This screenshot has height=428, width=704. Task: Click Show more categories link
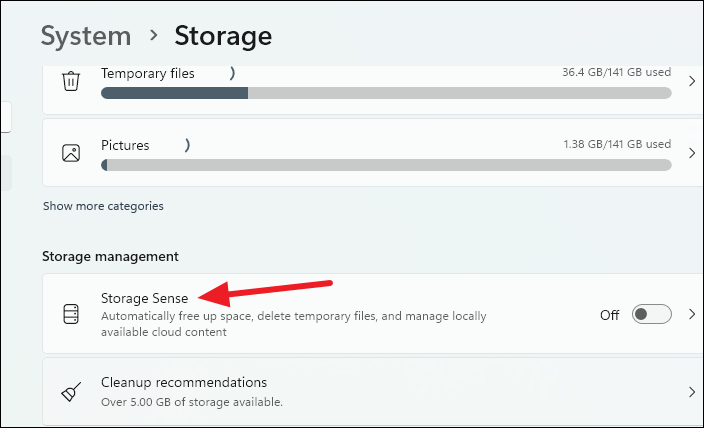[x=103, y=206]
